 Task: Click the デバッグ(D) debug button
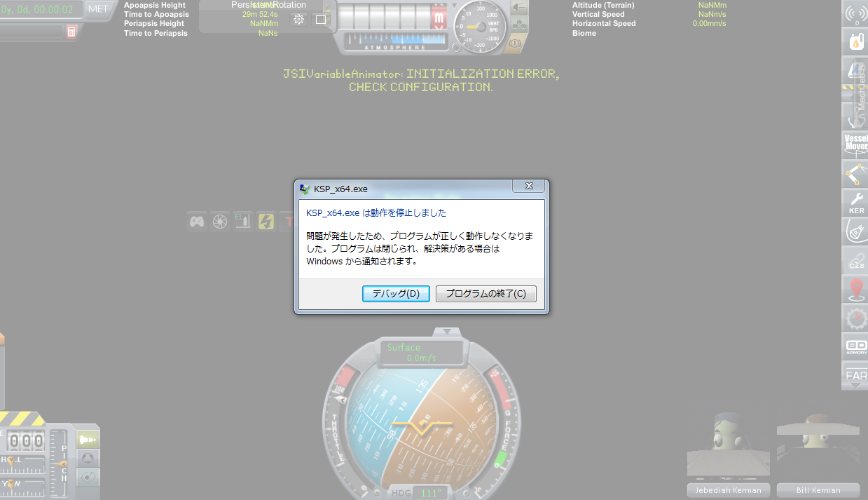396,294
